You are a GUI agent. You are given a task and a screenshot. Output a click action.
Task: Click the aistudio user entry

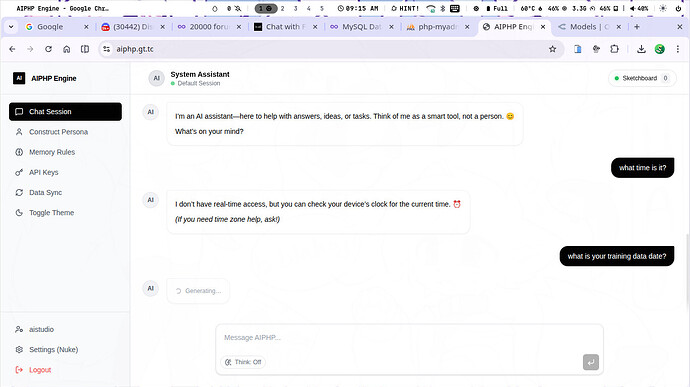coord(65,329)
